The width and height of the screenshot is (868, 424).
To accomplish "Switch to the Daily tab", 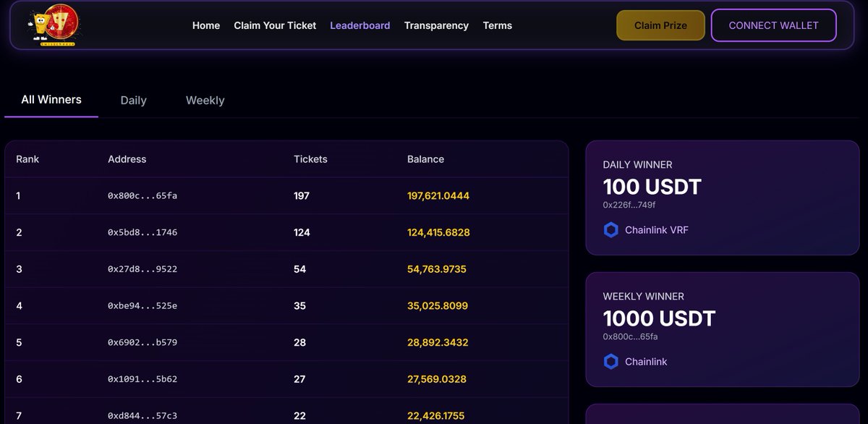I will (x=134, y=101).
